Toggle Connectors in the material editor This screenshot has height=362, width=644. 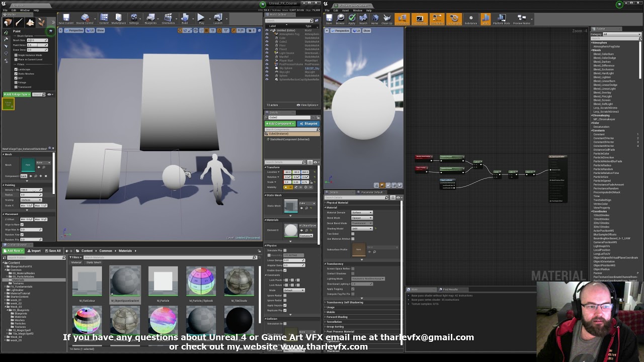[402, 20]
